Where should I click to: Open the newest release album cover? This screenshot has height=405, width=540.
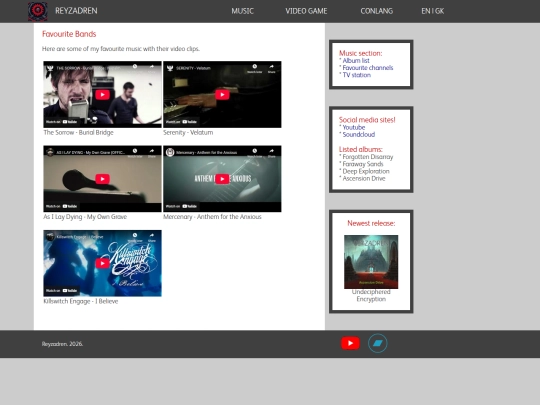pyautogui.click(x=371, y=262)
